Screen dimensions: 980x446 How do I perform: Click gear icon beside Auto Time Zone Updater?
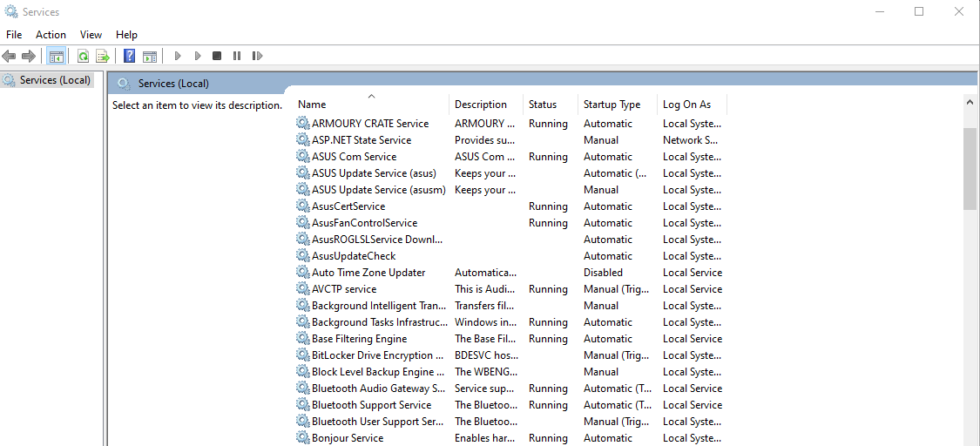click(303, 273)
